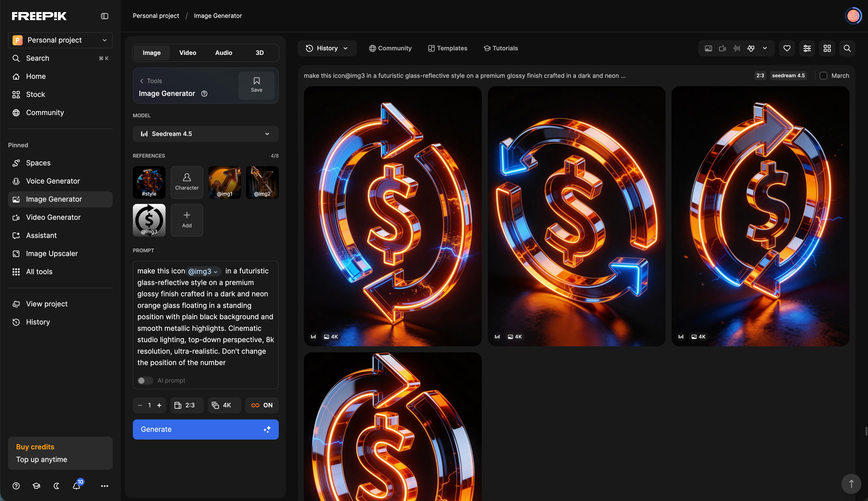Filter history by video icon

pyautogui.click(x=722, y=48)
